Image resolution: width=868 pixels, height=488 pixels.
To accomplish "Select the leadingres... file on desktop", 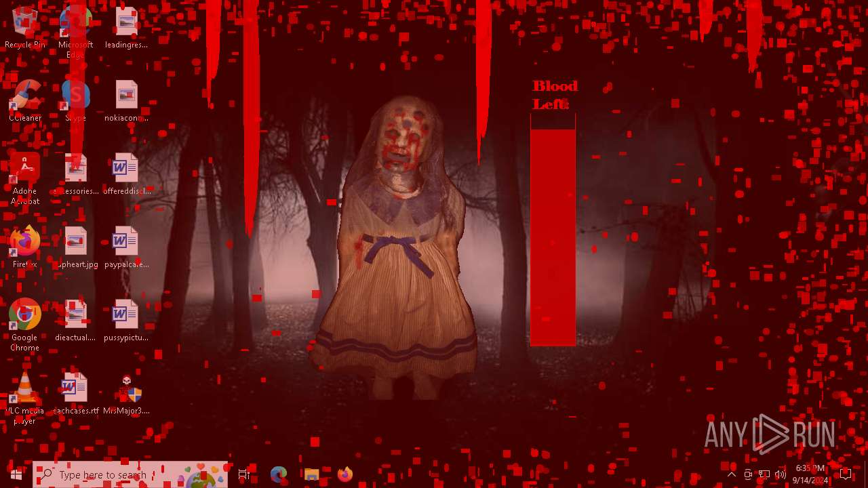I will (x=126, y=28).
